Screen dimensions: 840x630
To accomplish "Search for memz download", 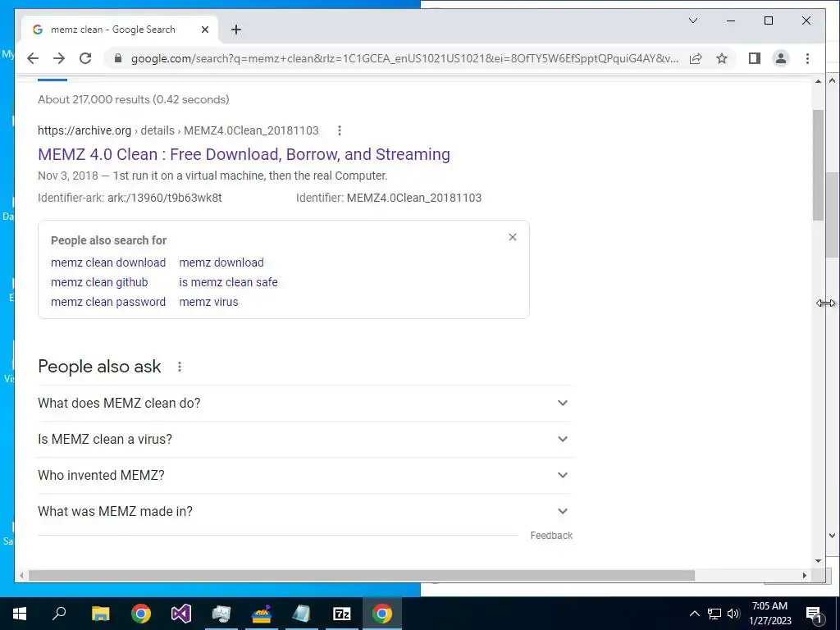I will [x=221, y=262].
